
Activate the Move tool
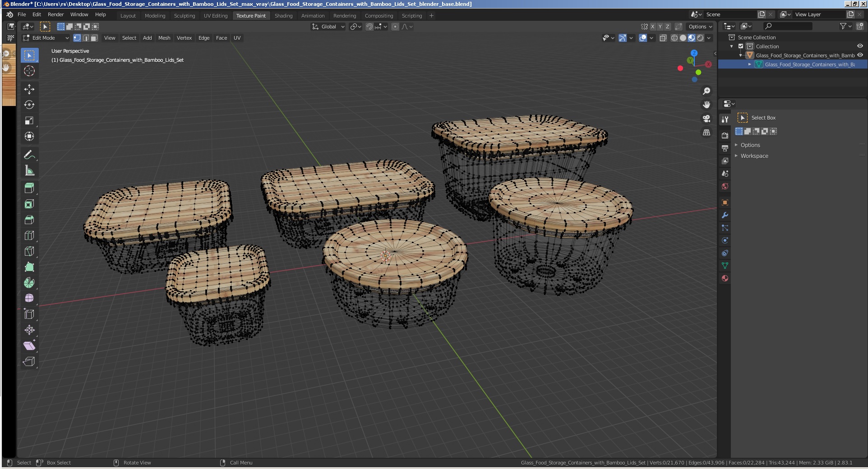[29, 89]
